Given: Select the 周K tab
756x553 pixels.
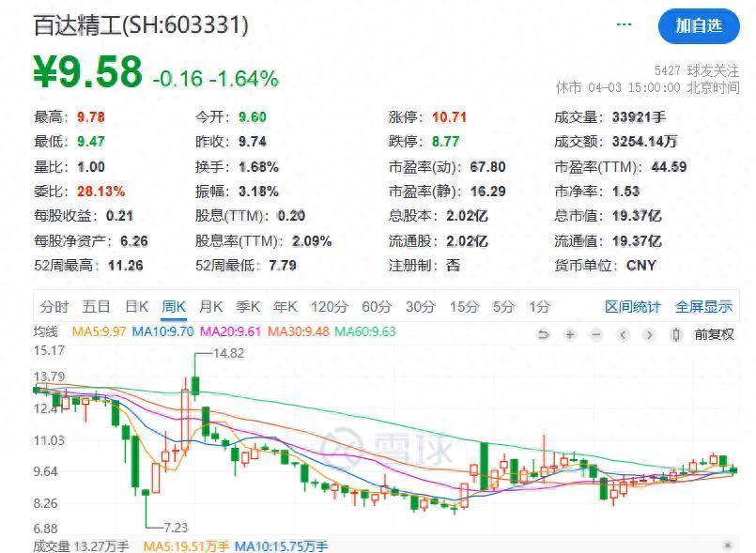Looking at the screenshot, I should (174, 307).
